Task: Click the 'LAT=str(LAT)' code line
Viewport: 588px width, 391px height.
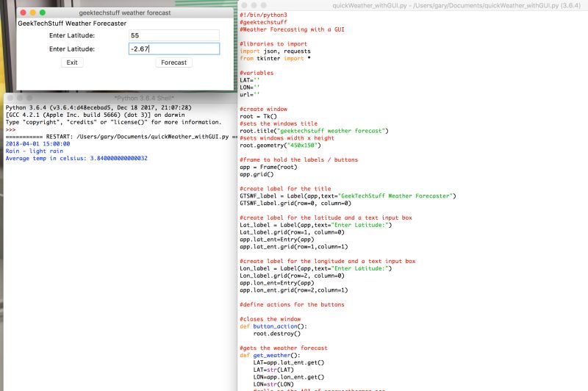Action: click(273, 370)
